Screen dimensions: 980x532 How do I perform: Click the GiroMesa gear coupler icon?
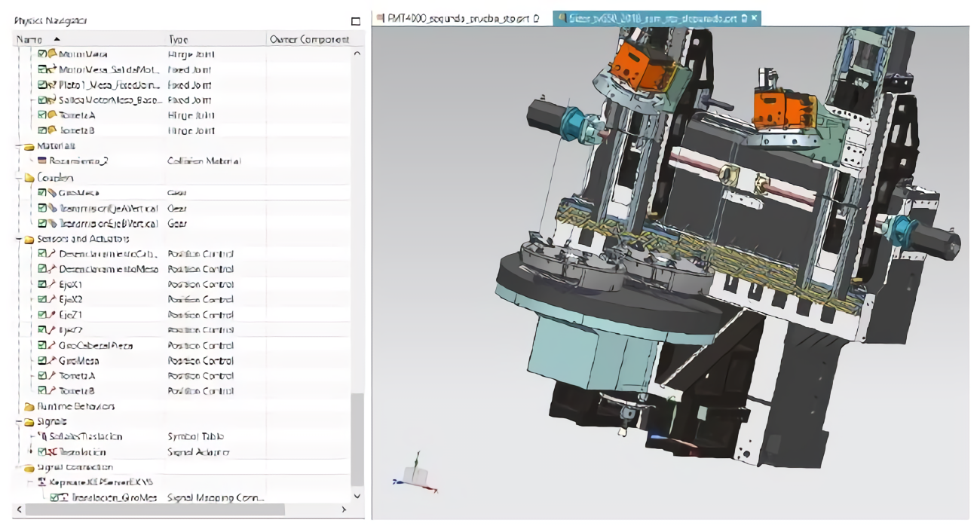52,193
